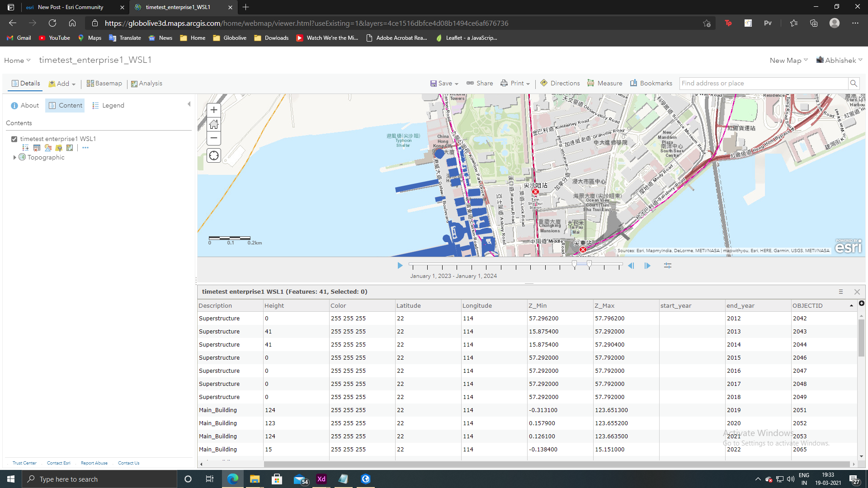
Task: Click the Bookmarks button
Action: (651, 83)
